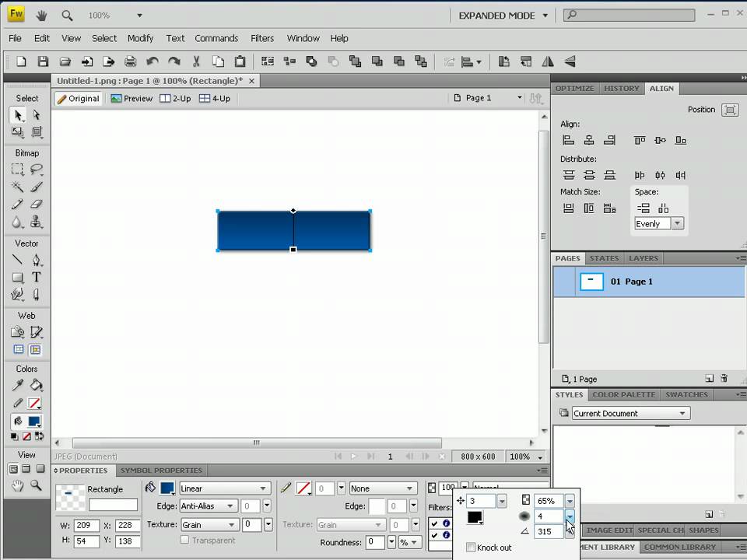Image resolution: width=747 pixels, height=560 pixels.
Task: Toggle second filter checkmark in Filters list
Action: tap(434, 535)
